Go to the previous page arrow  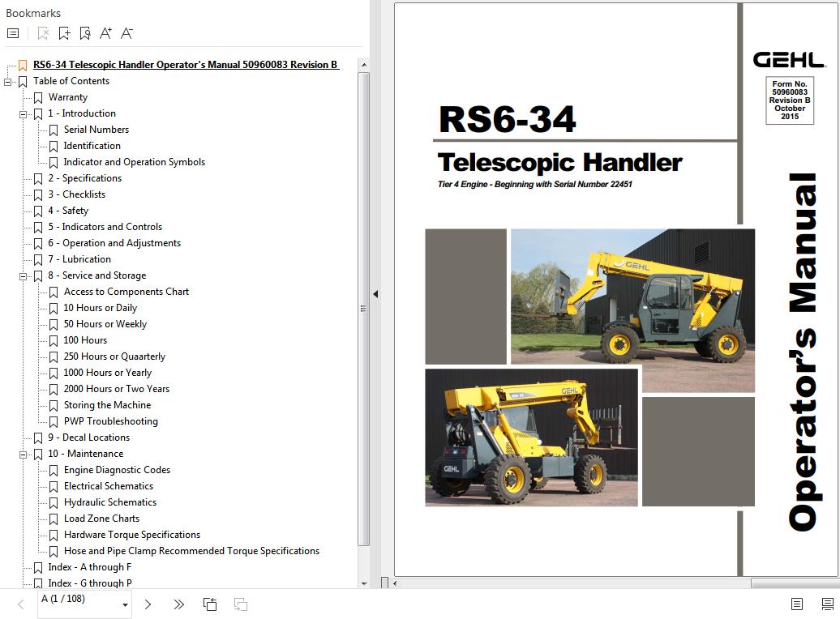(21, 604)
